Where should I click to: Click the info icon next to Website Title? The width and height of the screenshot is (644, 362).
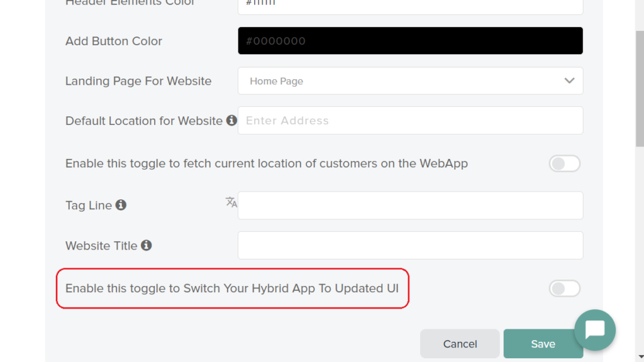pos(148,245)
